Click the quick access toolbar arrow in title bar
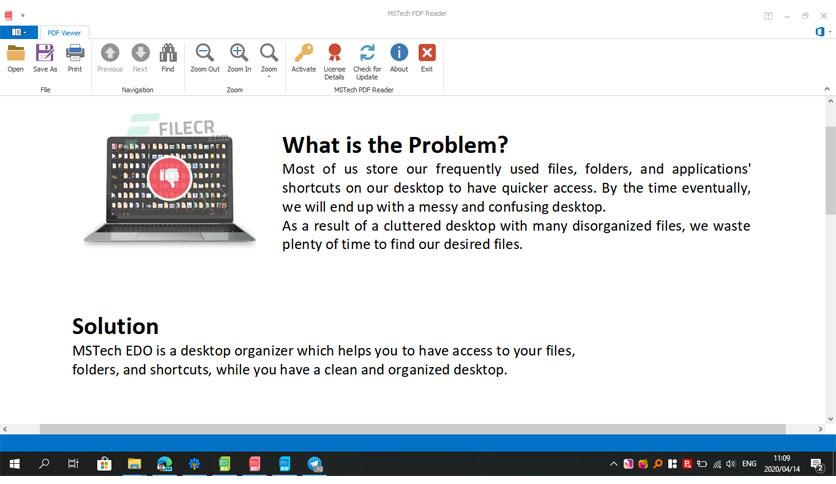 pyautogui.click(x=23, y=15)
